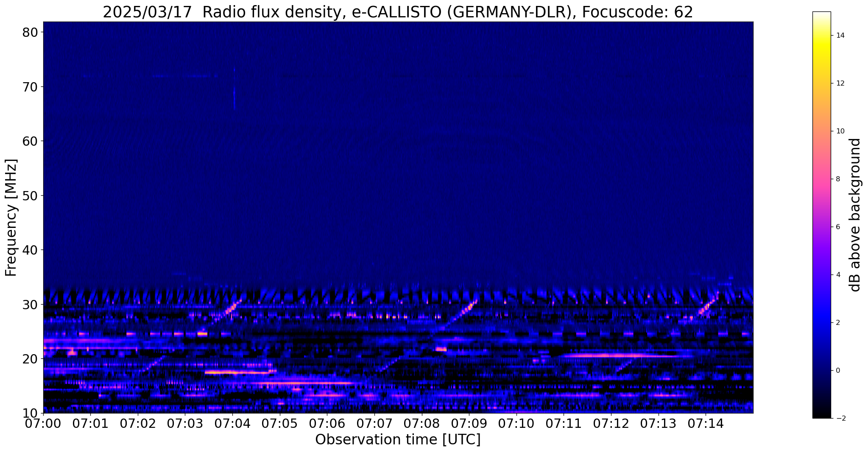This screenshot has height=452, width=868.
Task: Click the colorbar tick label 14
Action: (x=840, y=36)
